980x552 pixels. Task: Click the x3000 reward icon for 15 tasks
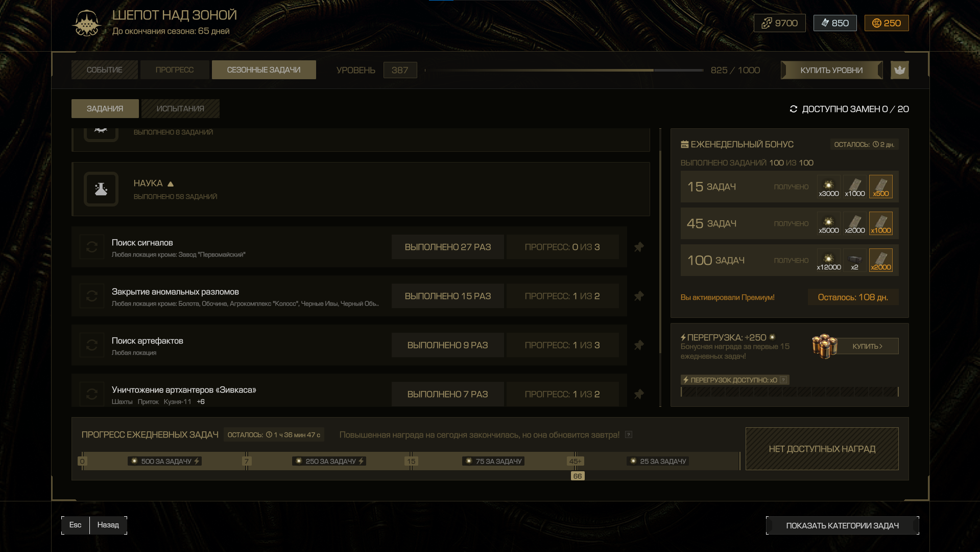coord(828,187)
